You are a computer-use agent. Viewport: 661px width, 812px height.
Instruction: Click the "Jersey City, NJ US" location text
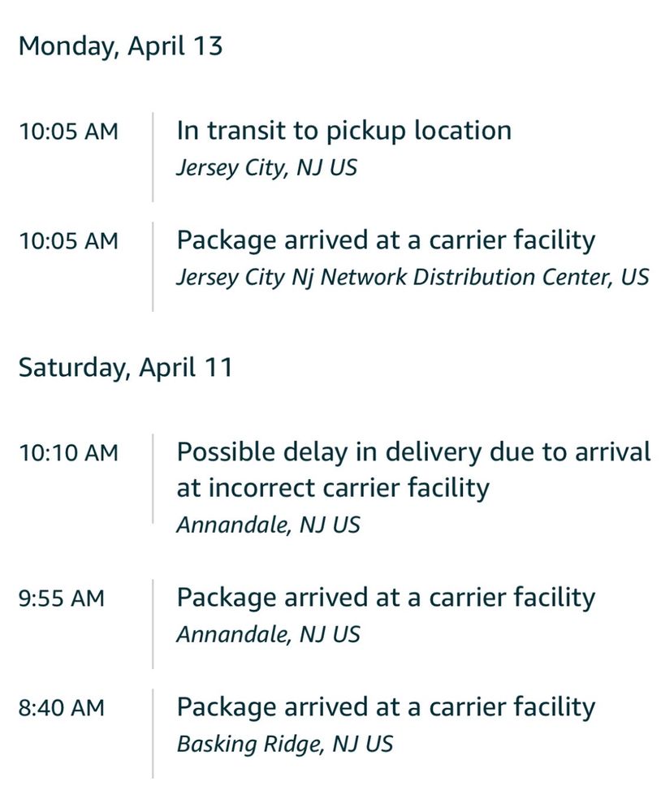pyautogui.click(x=266, y=168)
